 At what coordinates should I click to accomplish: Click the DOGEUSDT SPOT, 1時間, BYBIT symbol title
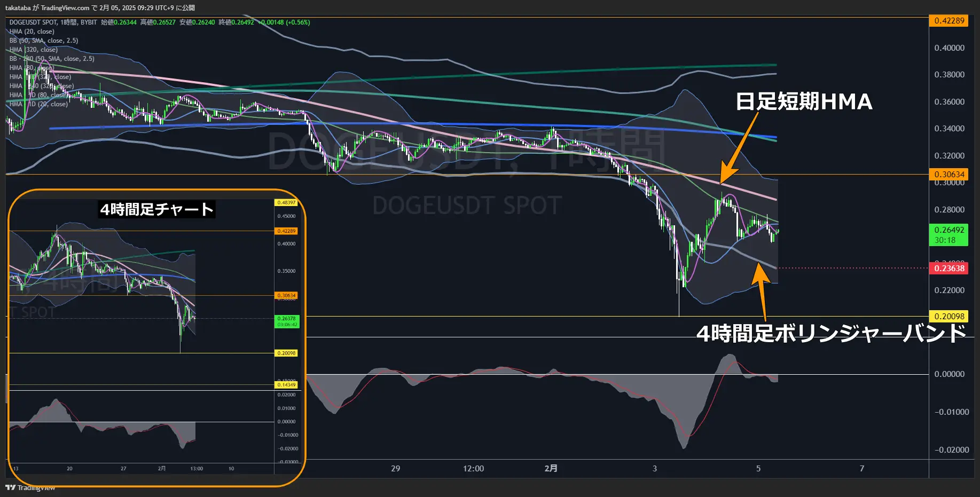[53, 22]
